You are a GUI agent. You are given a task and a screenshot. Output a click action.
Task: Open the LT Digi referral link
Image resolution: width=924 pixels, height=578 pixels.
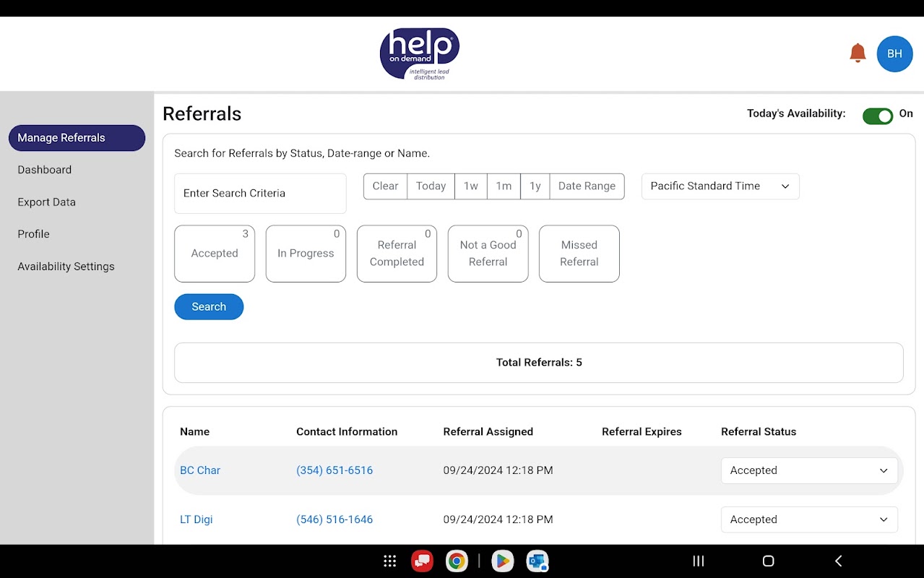197,519
